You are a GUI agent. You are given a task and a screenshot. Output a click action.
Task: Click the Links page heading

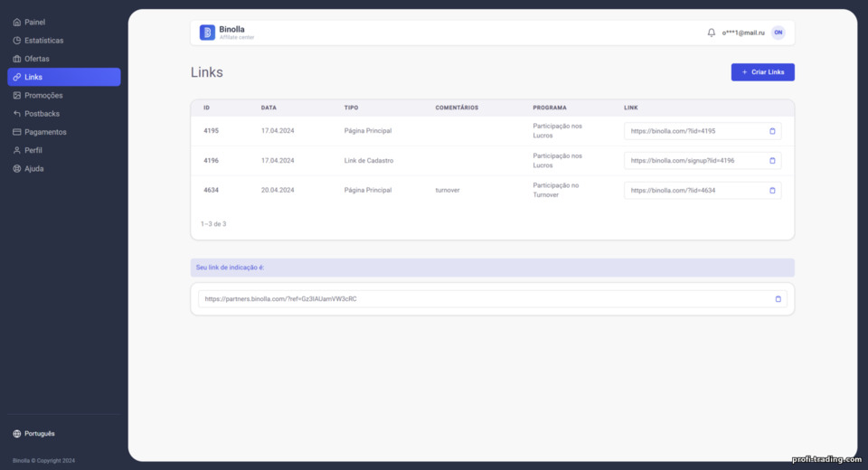(206, 72)
